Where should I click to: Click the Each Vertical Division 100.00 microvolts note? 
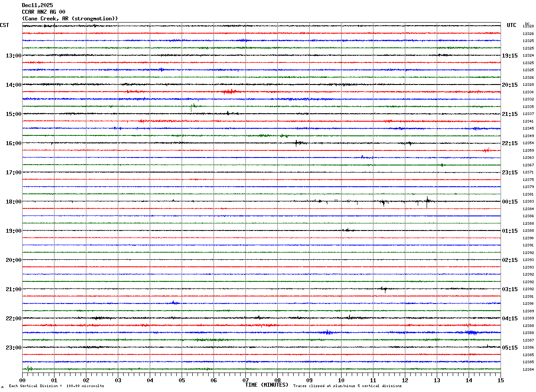point(56,386)
